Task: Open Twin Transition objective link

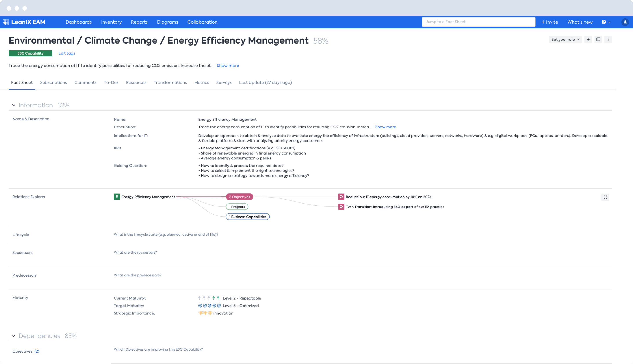Action: coord(395,207)
